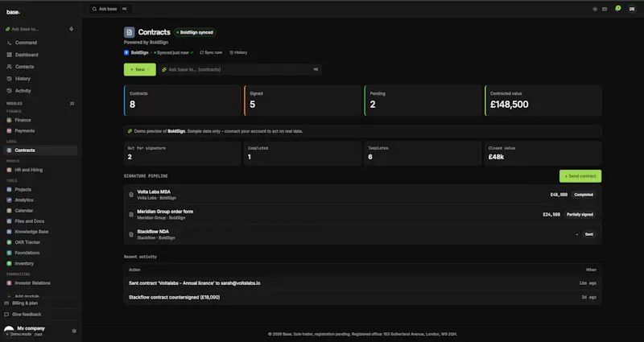
Task: Click the Inventory module icon
Action: tap(9, 264)
